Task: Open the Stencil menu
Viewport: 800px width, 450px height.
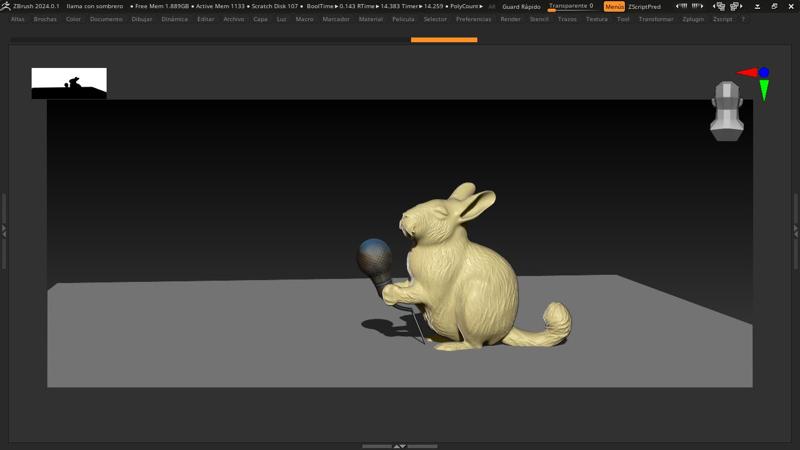Action: tap(539, 19)
